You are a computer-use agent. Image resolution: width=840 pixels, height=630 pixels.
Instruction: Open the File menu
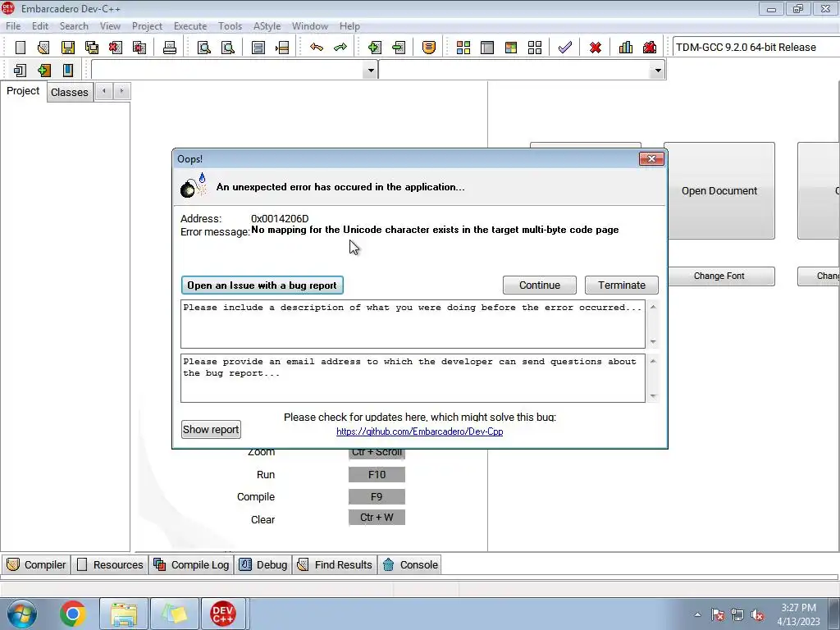[x=13, y=25]
